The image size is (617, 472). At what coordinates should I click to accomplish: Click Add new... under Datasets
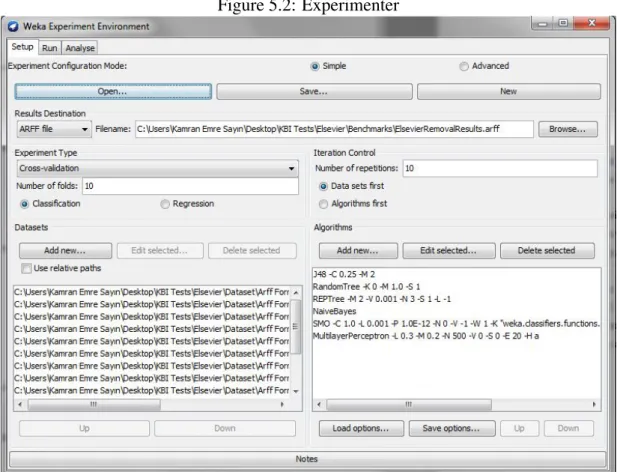click(x=65, y=251)
